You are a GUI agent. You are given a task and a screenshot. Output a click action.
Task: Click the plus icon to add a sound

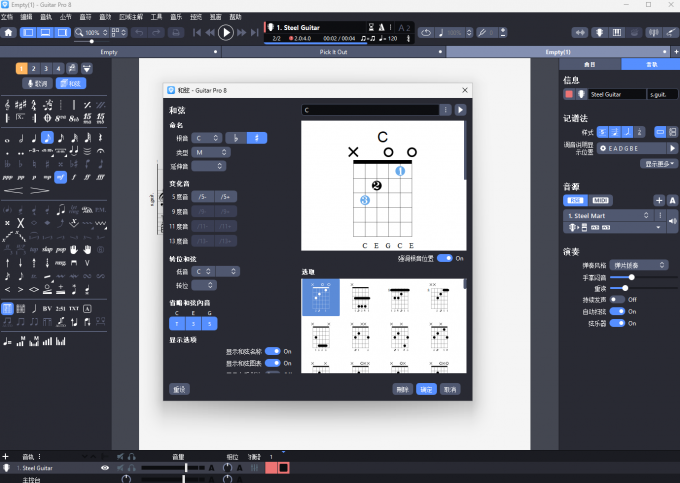657,200
